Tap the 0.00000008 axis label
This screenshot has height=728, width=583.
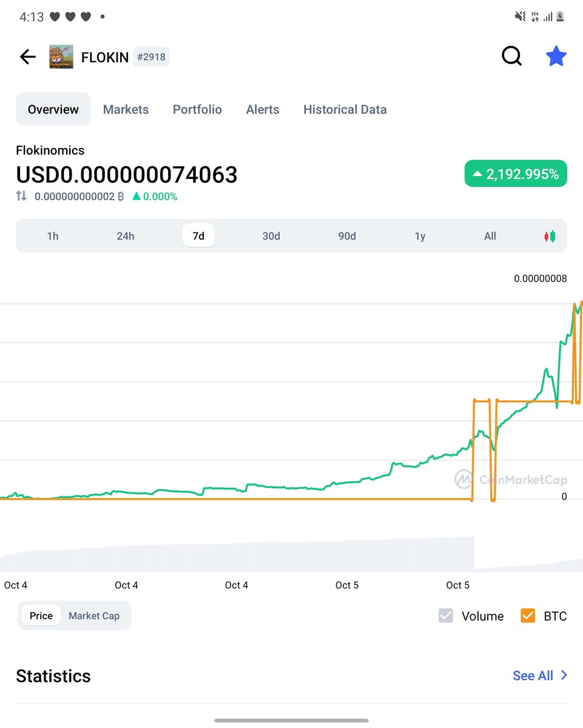tap(541, 278)
